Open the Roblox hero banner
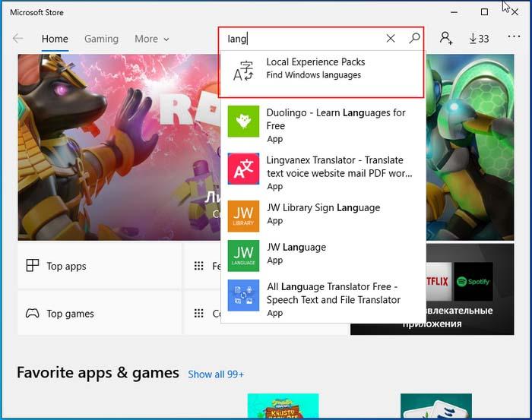 click(x=119, y=147)
